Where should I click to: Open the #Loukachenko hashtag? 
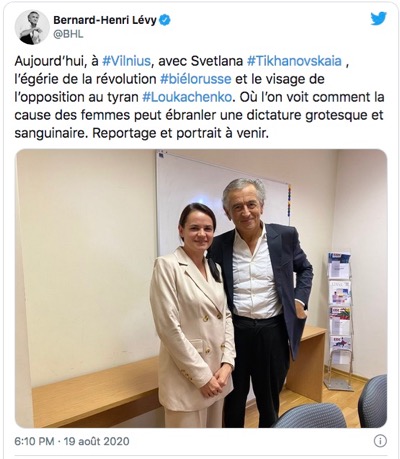coord(187,97)
